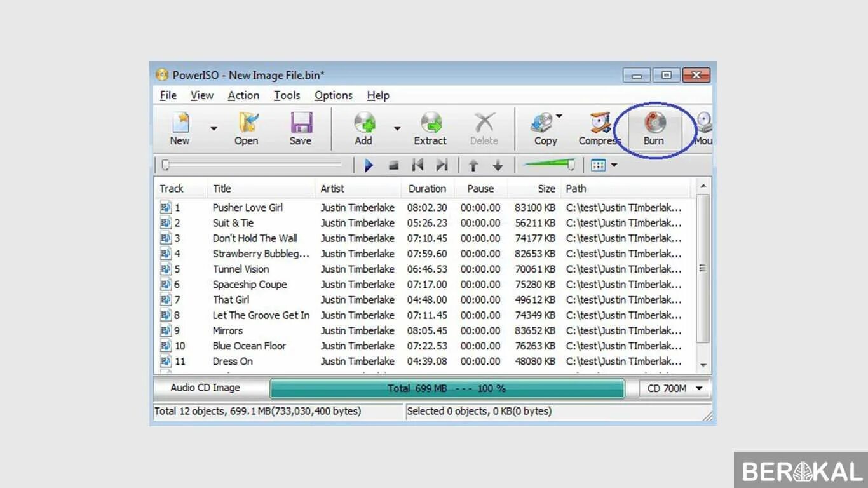Click the Compress toolbar icon

coord(600,122)
